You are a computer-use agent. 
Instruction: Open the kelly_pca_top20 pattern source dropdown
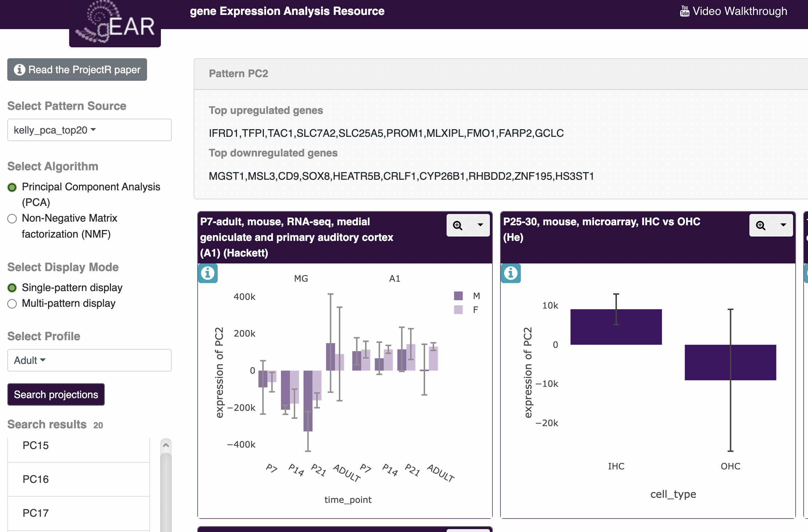[x=89, y=130]
